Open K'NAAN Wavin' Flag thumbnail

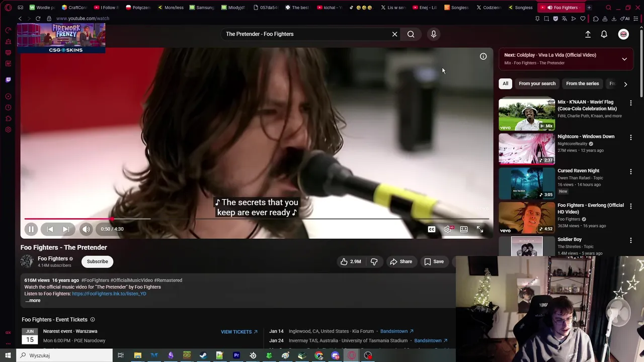coord(527,114)
